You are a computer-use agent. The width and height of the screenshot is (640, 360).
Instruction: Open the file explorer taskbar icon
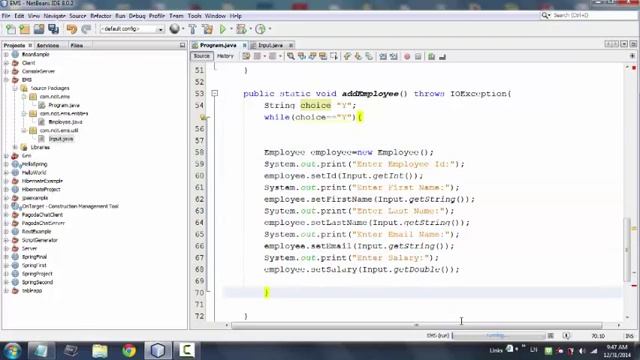100,351
